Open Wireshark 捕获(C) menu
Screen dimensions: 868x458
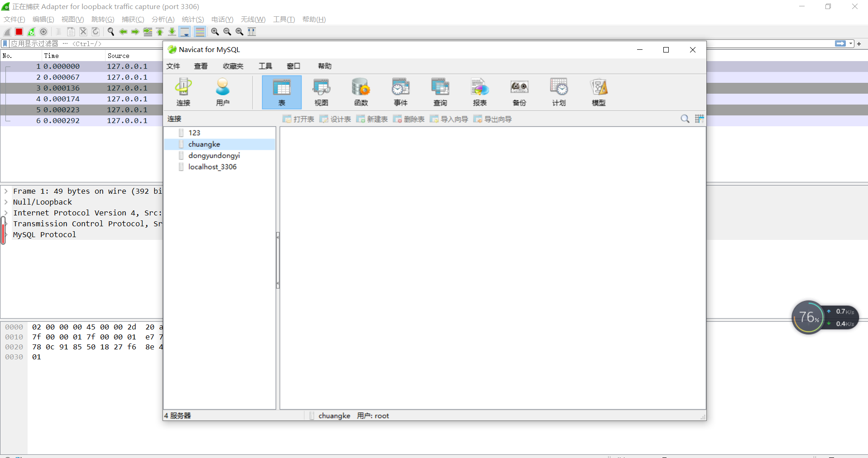(x=133, y=19)
